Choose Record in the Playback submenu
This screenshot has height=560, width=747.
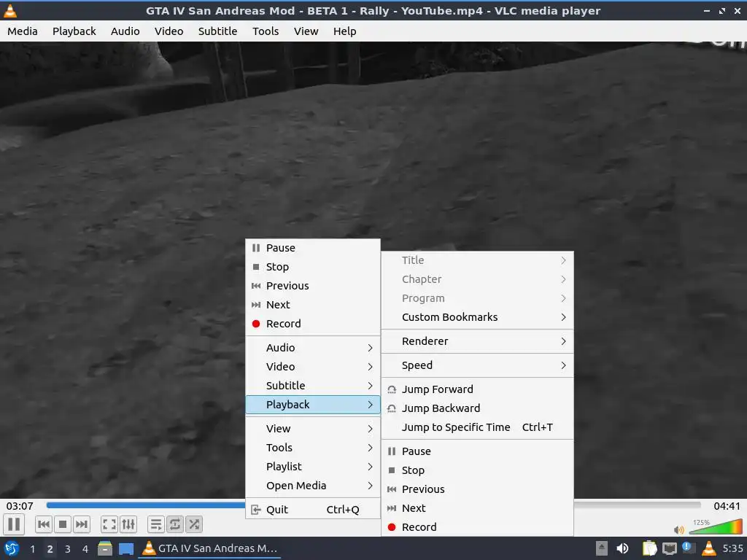tap(477, 527)
